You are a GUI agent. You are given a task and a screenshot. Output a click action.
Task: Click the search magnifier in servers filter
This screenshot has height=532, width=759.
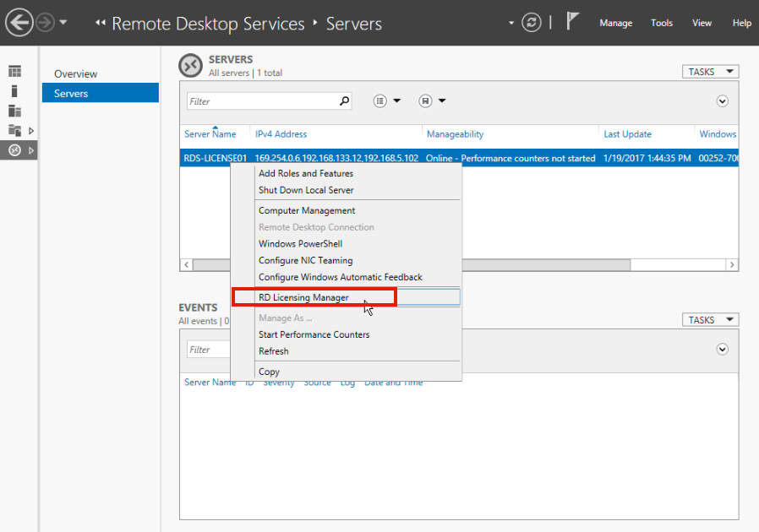tap(344, 101)
